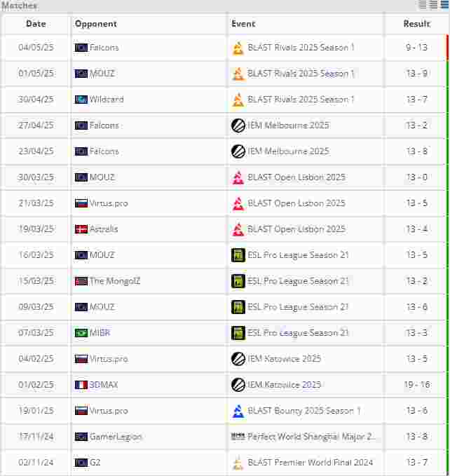Viewport: 450px width, 476px height.
Task: Open IEM Melbourne 2025 event in 27/04/25 row
Action: tap(288, 125)
